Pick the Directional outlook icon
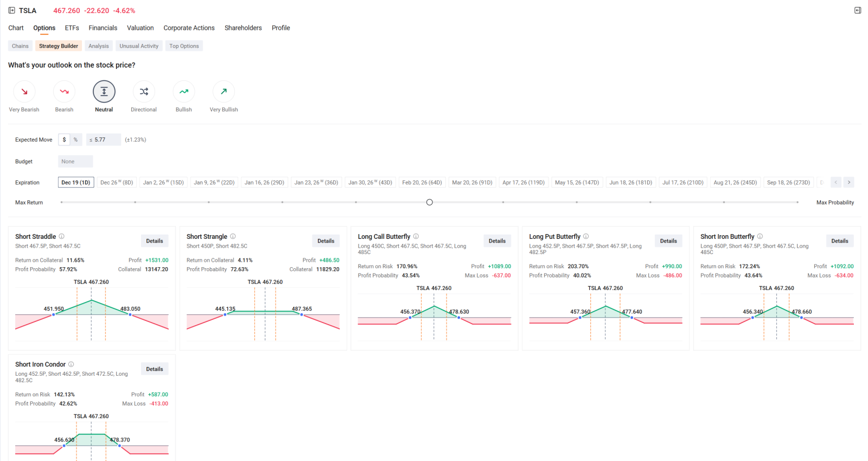This screenshot has width=868, height=461. click(144, 92)
